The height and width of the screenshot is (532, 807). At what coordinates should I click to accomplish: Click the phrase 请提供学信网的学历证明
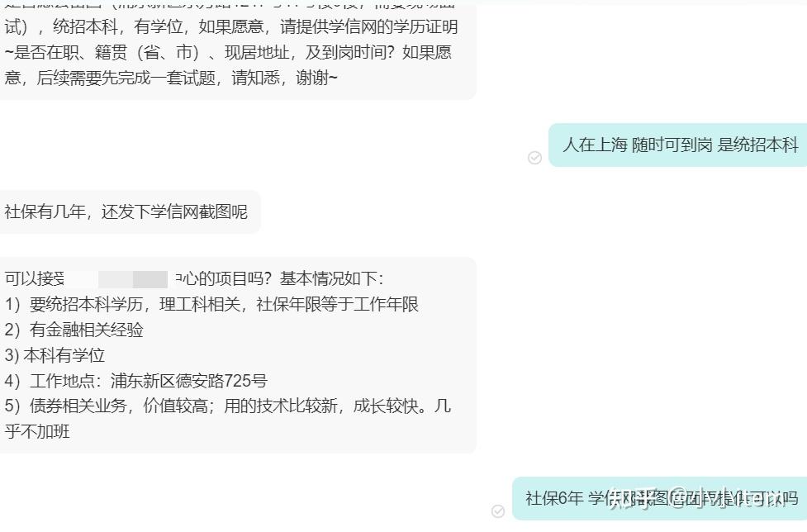point(369,26)
